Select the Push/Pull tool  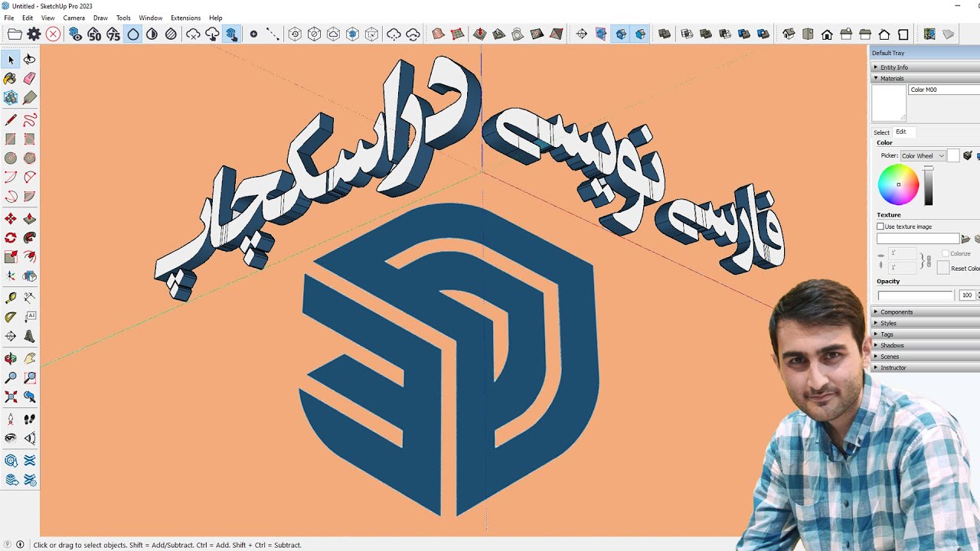pos(29,219)
